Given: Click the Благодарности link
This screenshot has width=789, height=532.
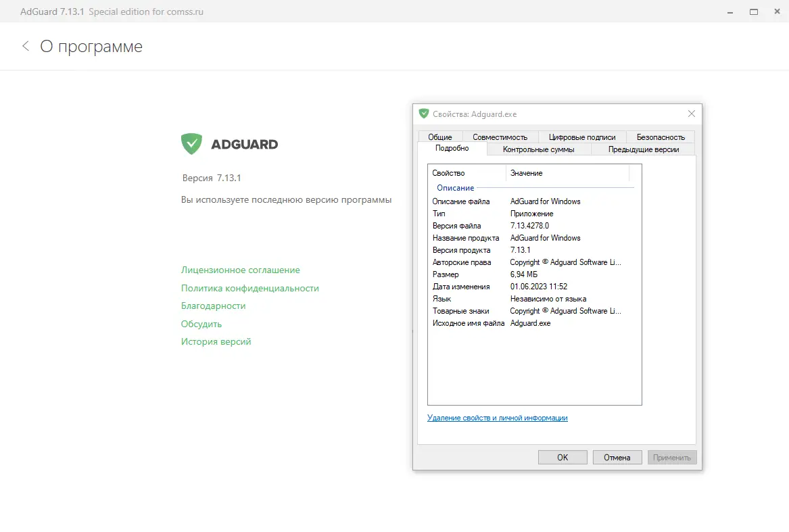Looking at the screenshot, I should click(x=214, y=306).
